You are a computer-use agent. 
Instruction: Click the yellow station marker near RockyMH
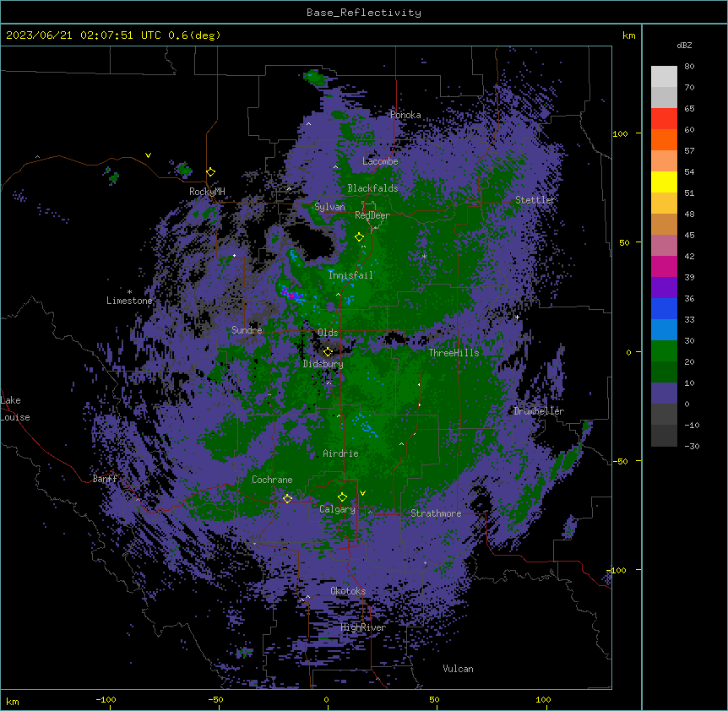pyautogui.click(x=211, y=171)
